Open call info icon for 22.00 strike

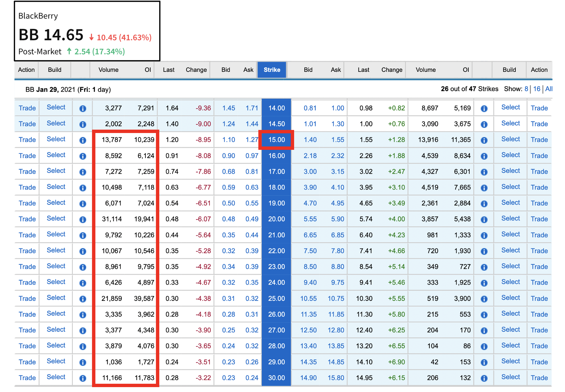(83, 251)
